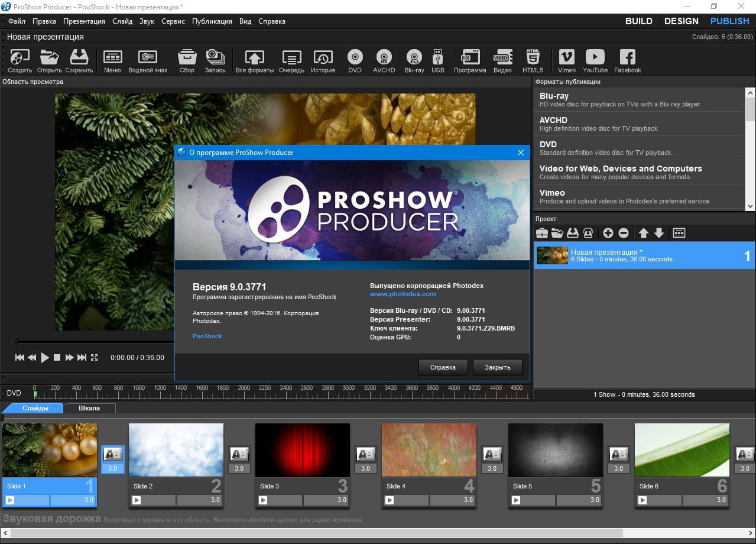Select the AVCHD output icon
The height and width of the screenshot is (544, 756).
tap(383, 58)
